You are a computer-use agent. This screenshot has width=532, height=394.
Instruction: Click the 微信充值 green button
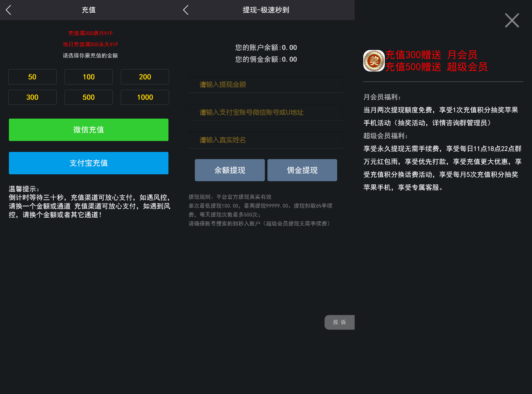[x=88, y=130]
